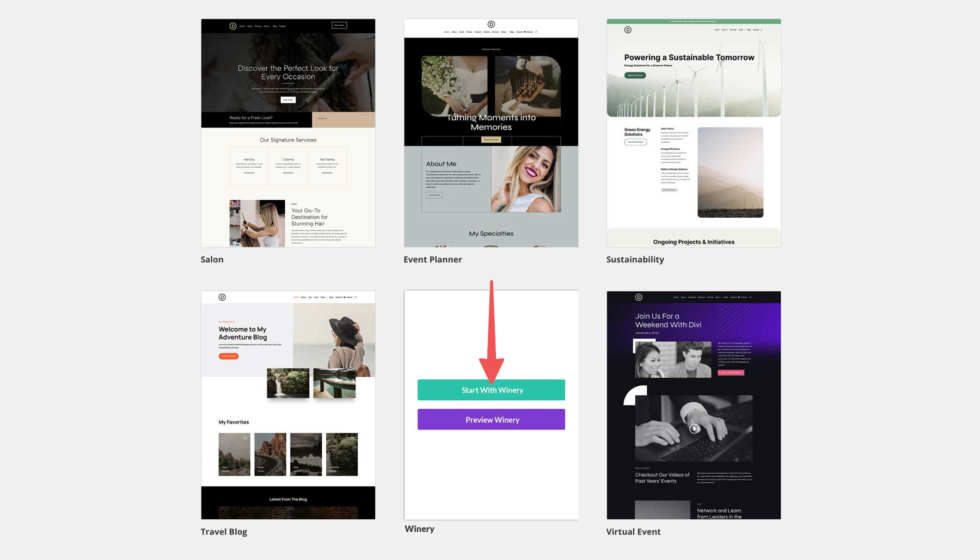Select Blog in the Travel Blog navigation
This screenshot has height=560, width=980.
pyautogui.click(x=331, y=297)
